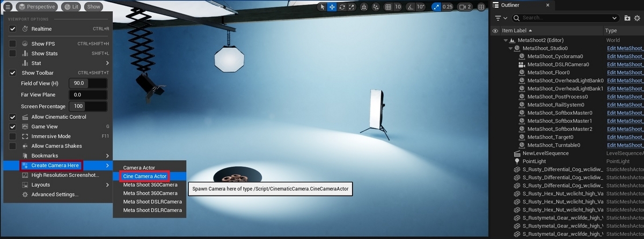The image size is (644, 239).
Task: Click the Bookmarks icon
Action: click(x=26, y=155)
